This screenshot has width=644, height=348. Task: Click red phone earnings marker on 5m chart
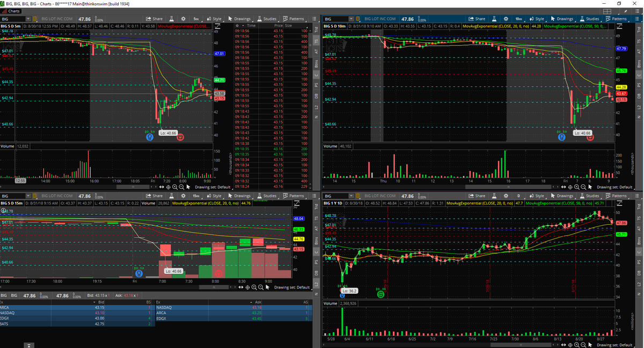(x=180, y=137)
